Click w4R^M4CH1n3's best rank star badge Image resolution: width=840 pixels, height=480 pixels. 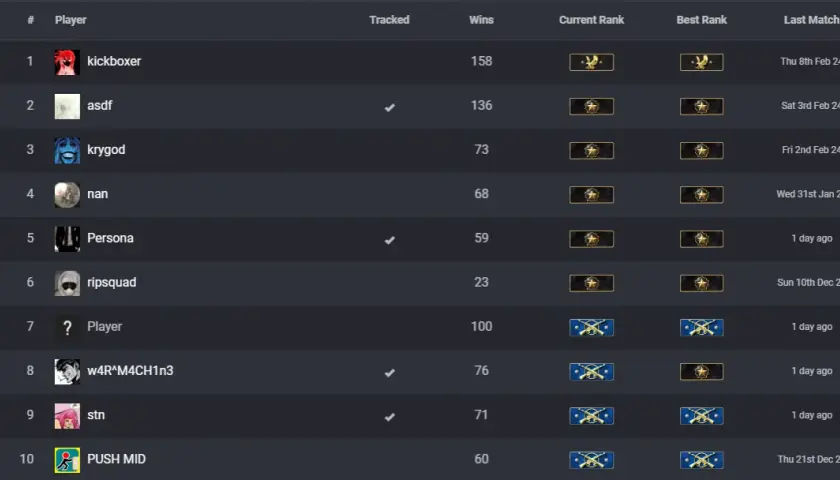point(702,371)
